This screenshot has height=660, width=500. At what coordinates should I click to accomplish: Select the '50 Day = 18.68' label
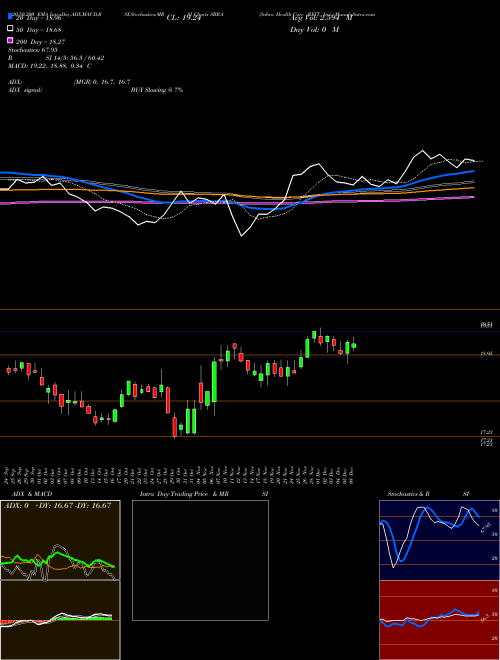tap(39, 30)
